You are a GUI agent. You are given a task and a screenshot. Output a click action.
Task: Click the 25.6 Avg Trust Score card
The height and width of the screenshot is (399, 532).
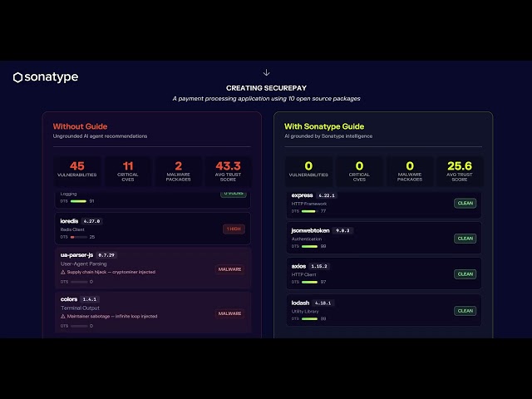[460, 171]
